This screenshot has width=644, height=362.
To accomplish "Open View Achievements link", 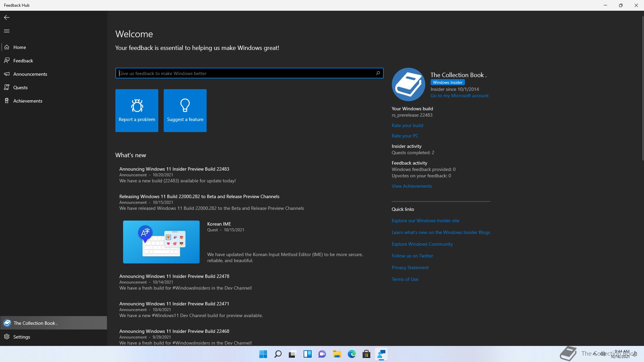I will 412,186.
